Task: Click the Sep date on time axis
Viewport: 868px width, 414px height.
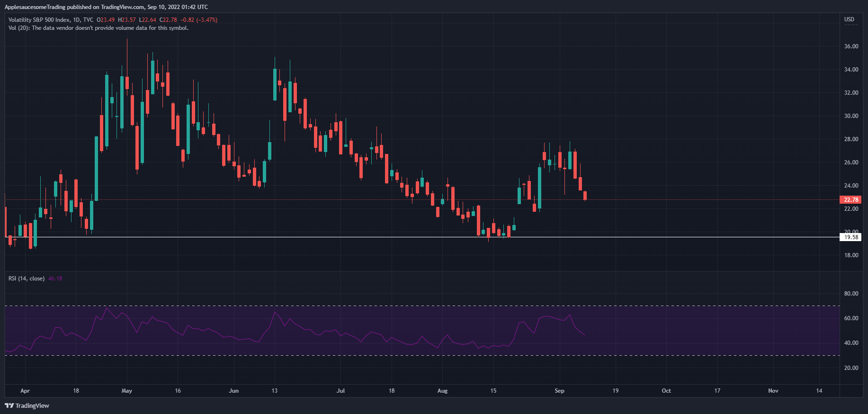Action: (x=559, y=391)
